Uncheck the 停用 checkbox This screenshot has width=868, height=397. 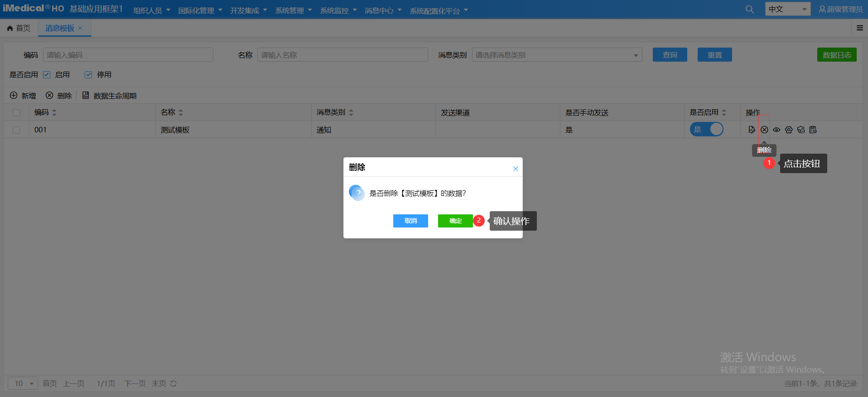(x=88, y=75)
